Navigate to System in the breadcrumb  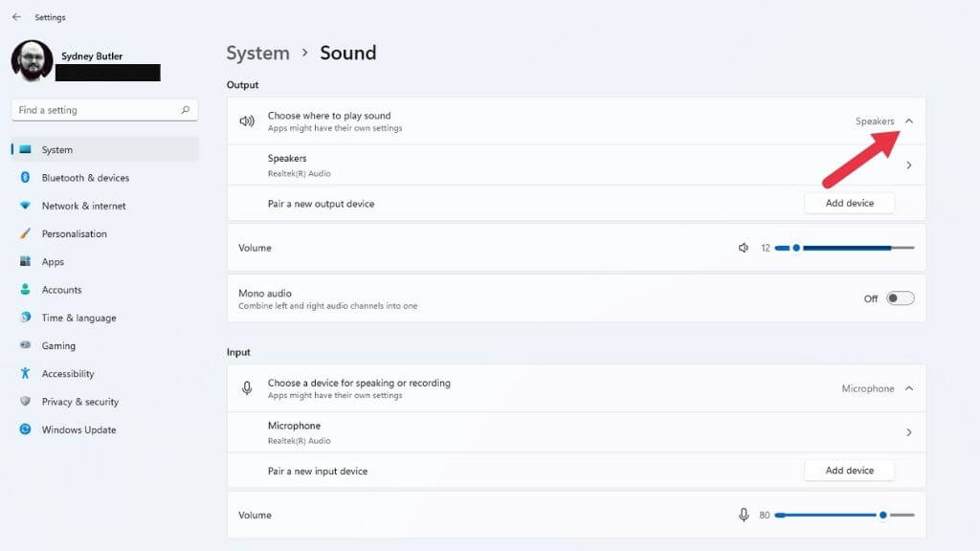[257, 53]
